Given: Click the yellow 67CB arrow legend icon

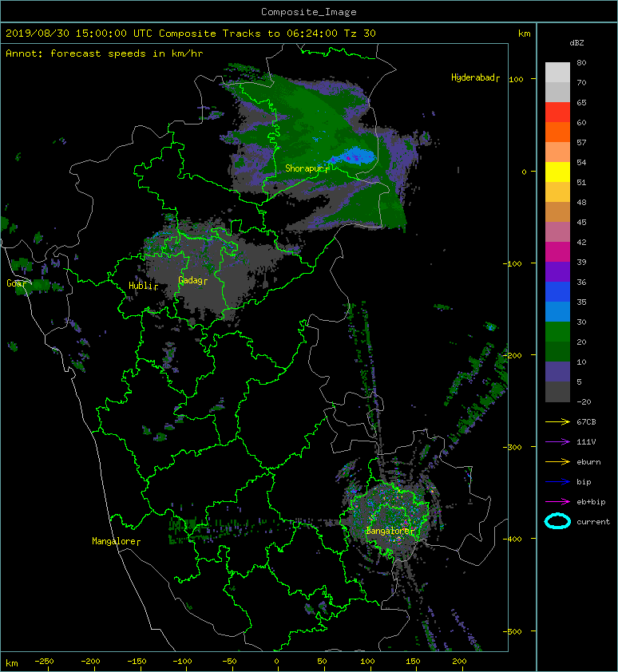Looking at the screenshot, I should [557, 421].
